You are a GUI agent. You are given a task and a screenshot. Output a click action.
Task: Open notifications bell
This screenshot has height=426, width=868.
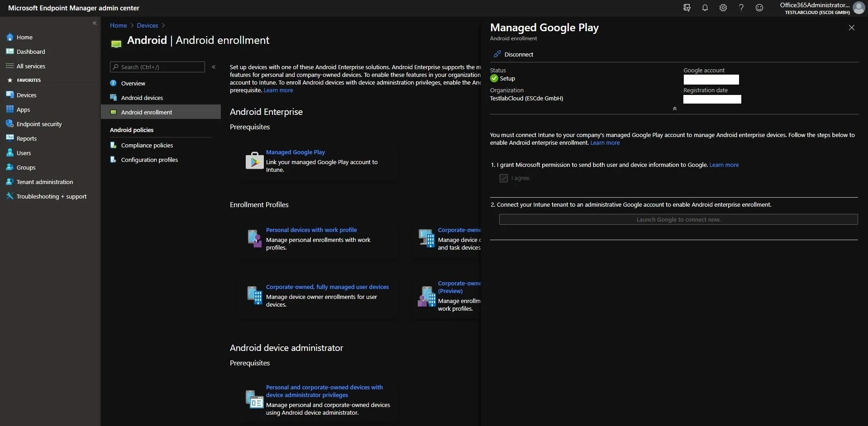[705, 8]
